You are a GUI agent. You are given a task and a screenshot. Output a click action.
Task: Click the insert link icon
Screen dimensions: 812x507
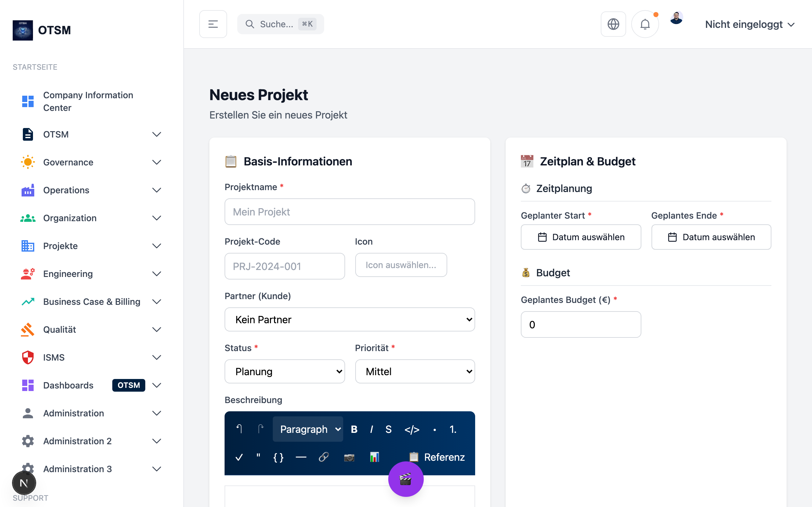324,457
